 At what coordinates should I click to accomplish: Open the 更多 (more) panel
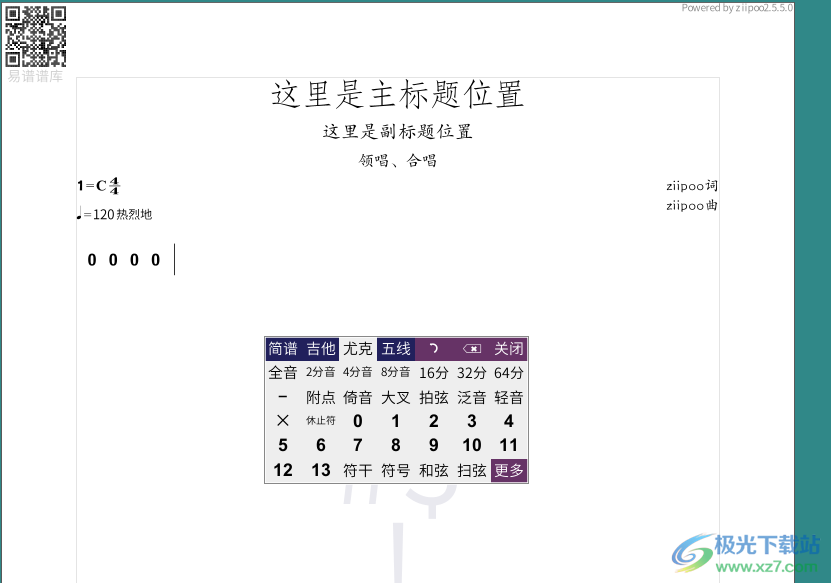(508, 469)
